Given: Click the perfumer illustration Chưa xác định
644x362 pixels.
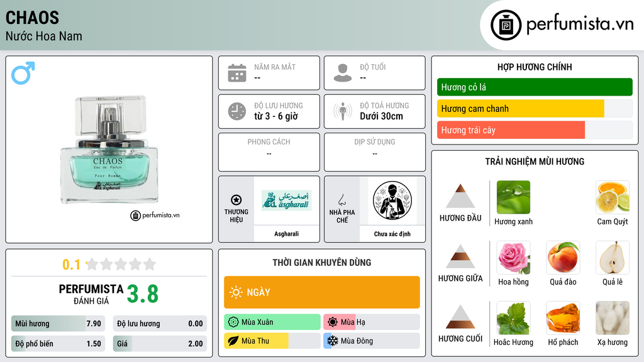Looking at the screenshot, I should (392, 200).
